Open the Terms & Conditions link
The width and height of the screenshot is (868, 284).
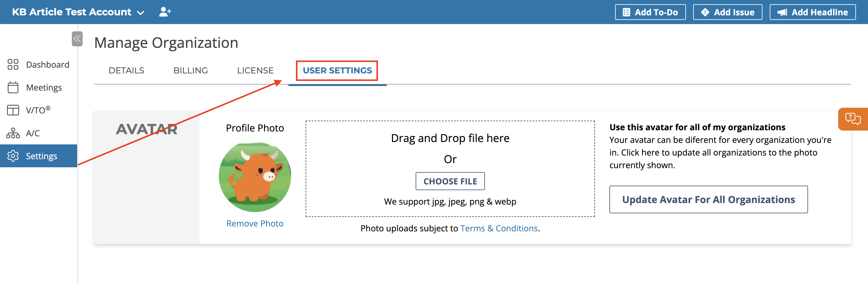(499, 228)
